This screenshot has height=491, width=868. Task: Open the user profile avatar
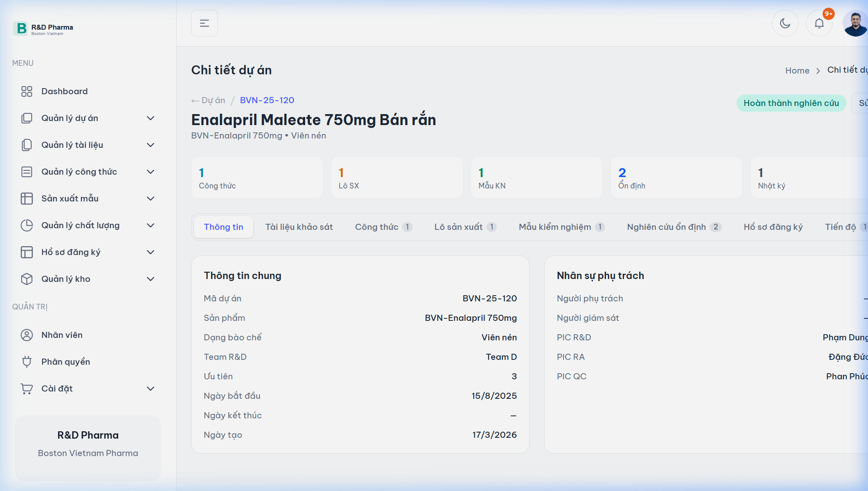tap(855, 23)
